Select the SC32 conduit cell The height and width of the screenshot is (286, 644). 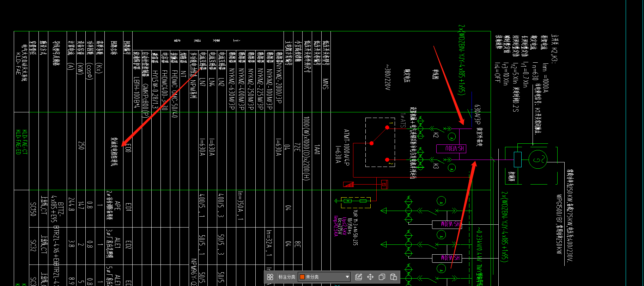click(x=33, y=246)
